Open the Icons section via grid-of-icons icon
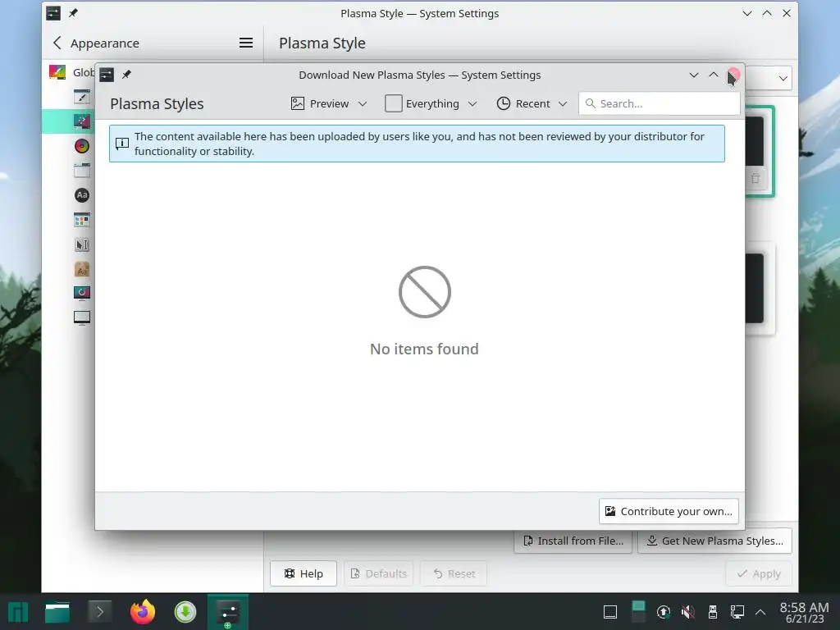840x630 pixels. coord(82,220)
